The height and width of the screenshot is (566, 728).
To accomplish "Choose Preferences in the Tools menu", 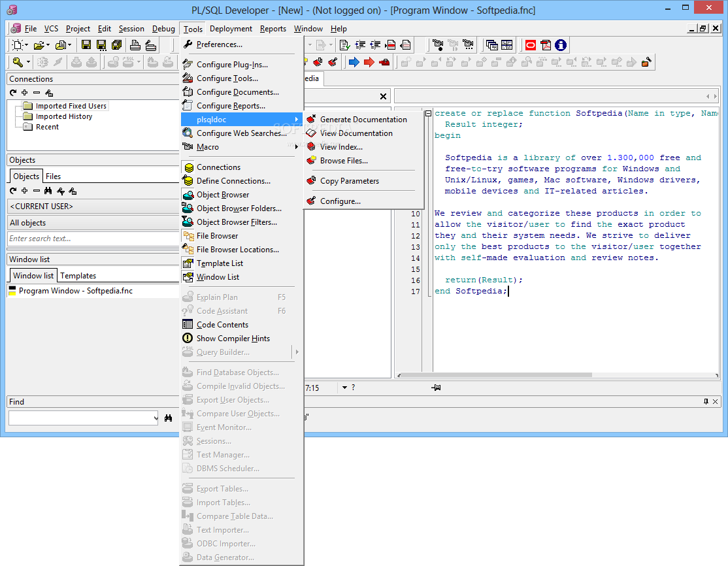I will click(219, 44).
